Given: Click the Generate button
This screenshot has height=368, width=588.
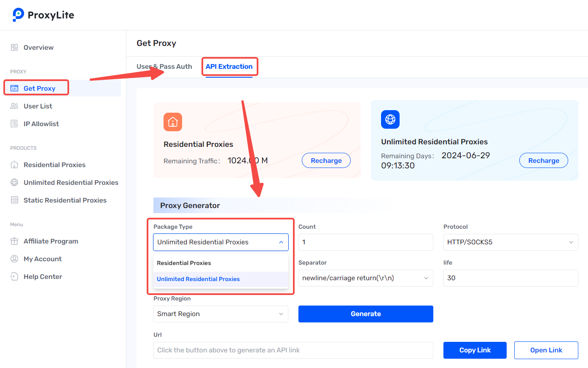Looking at the screenshot, I should coord(366,314).
